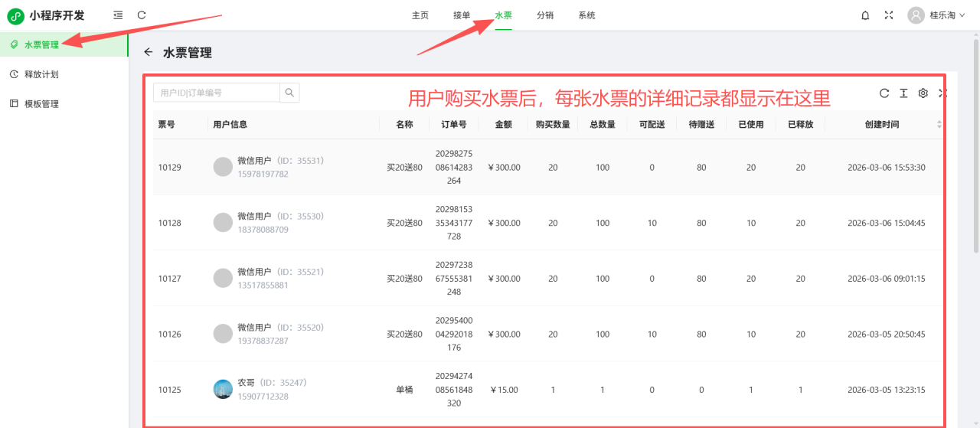Image resolution: width=980 pixels, height=428 pixels.
Task: Sort by 创建时间 column arrows
Action: pos(939,124)
